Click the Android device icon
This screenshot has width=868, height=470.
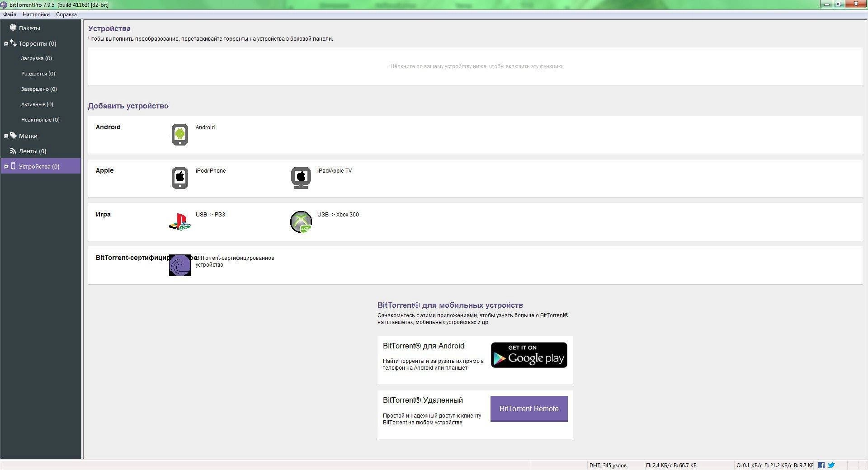point(180,134)
